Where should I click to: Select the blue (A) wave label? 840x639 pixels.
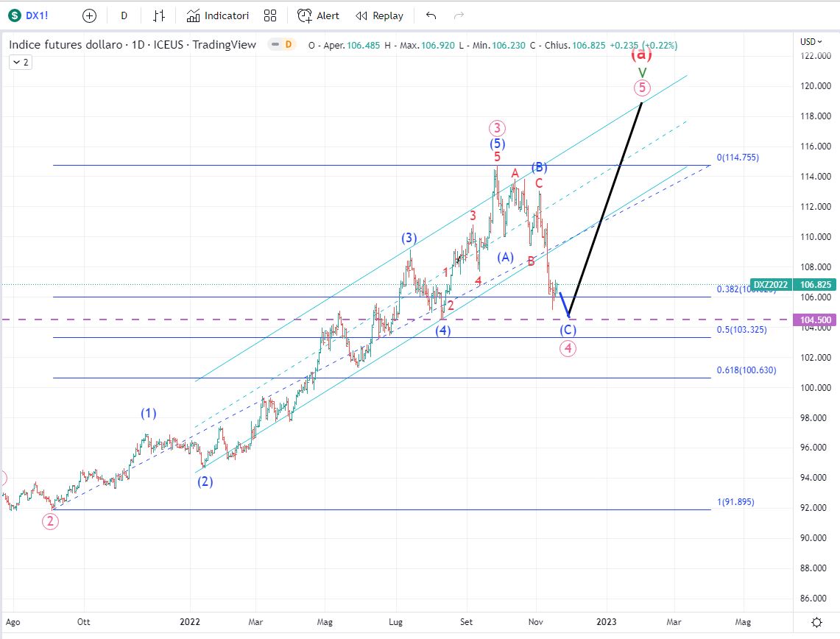click(x=505, y=257)
